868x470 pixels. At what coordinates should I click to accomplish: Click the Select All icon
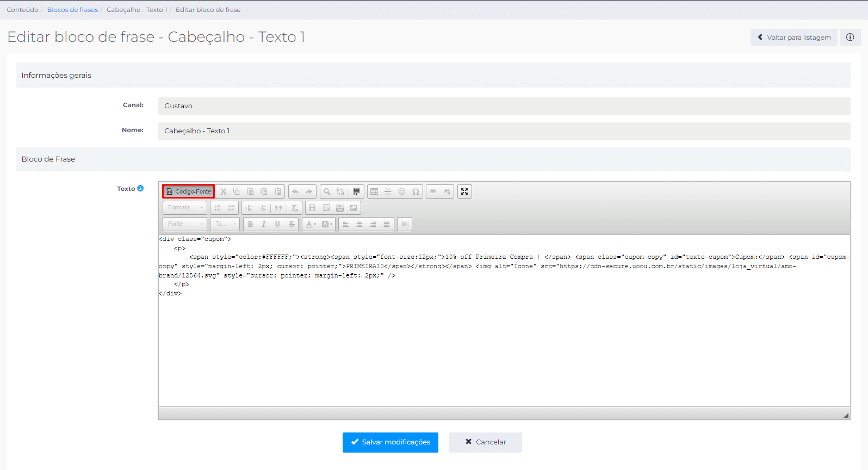[356, 191]
